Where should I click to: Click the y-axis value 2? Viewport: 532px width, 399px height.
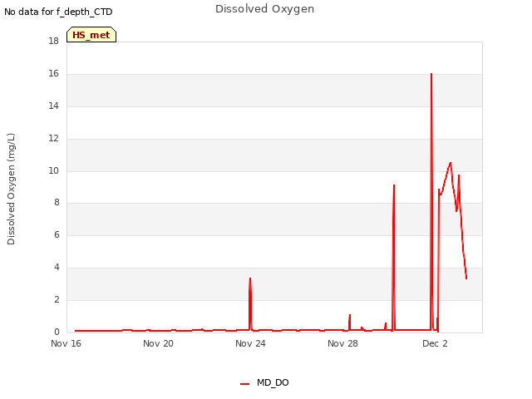[x=57, y=299]
